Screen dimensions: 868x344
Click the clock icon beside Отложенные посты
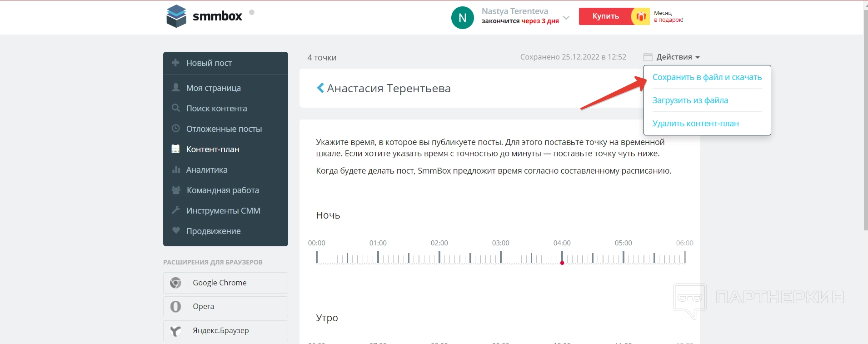click(176, 129)
